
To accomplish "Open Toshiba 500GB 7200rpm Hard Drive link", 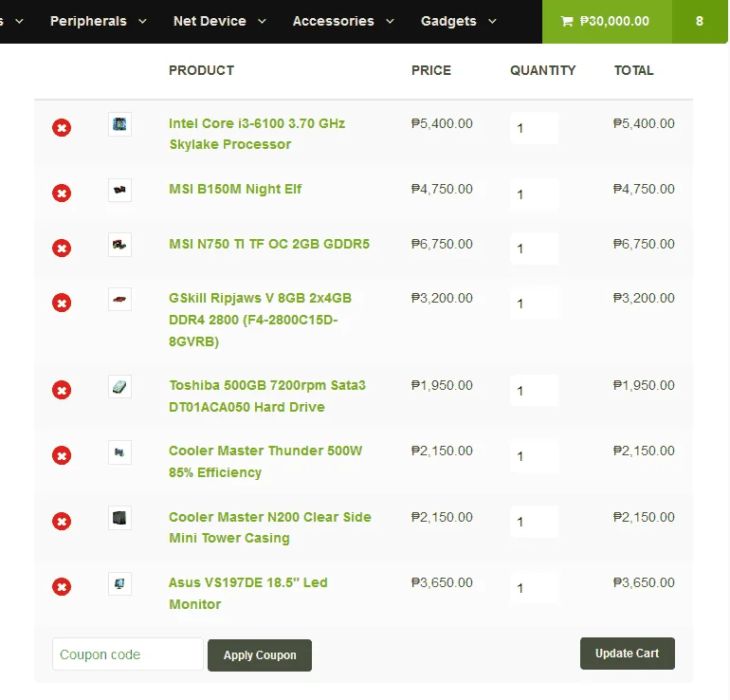I will click(267, 396).
